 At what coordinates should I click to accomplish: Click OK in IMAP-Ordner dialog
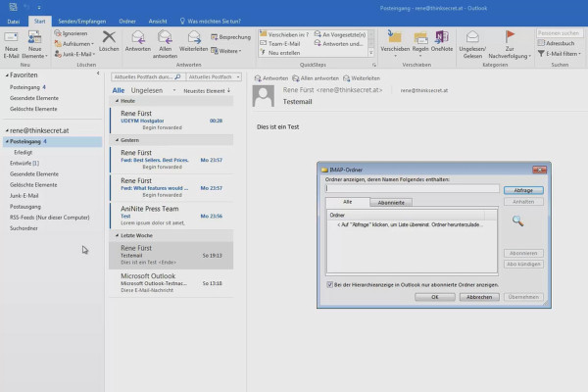click(434, 297)
